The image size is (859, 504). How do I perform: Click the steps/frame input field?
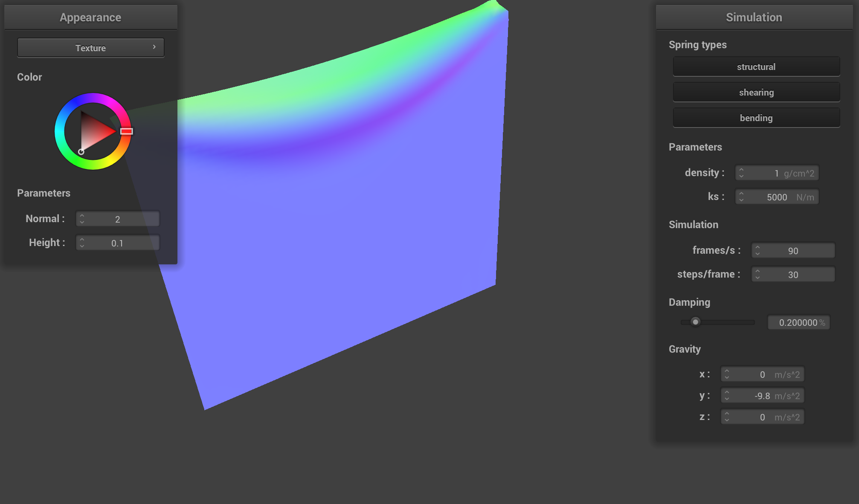(793, 274)
